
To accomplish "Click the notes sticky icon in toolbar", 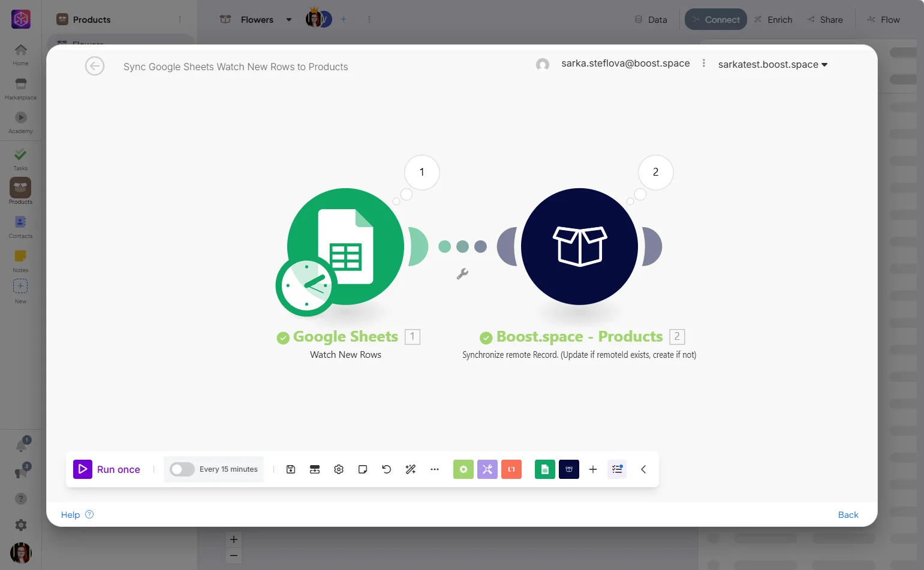I will pos(363,469).
